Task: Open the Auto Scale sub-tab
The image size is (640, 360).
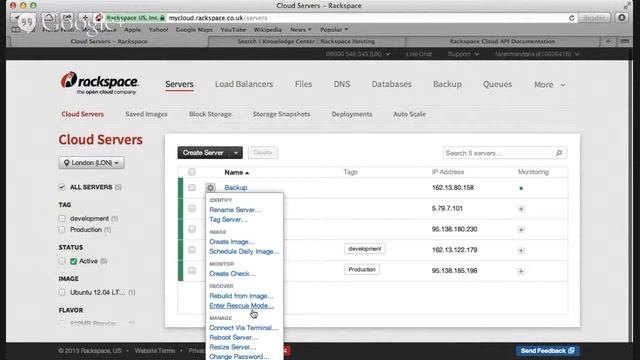Action: pyautogui.click(x=409, y=114)
